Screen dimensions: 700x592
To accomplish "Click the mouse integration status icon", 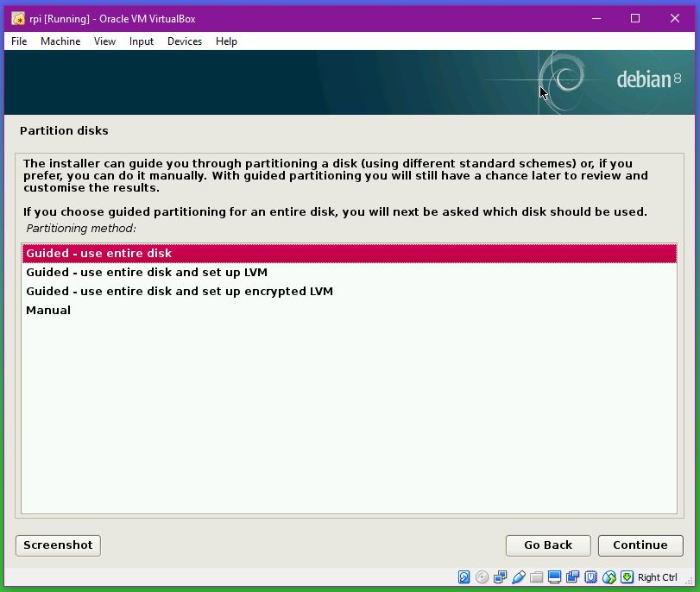I will tap(609, 577).
